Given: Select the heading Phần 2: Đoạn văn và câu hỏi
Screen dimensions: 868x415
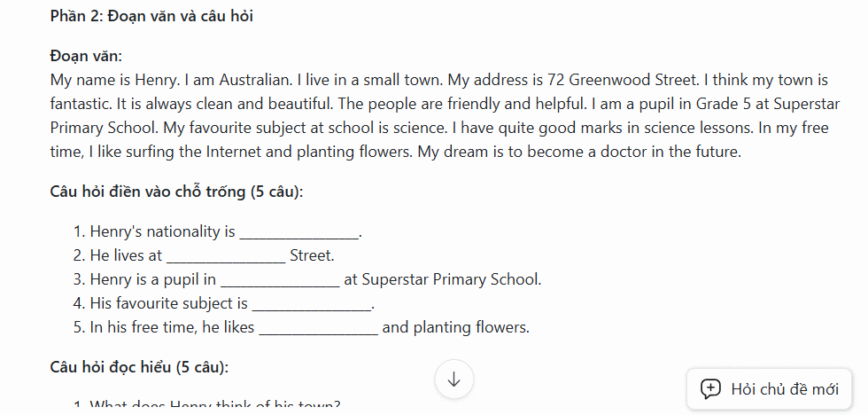Looking at the screenshot, I should [x=151, y=16].
